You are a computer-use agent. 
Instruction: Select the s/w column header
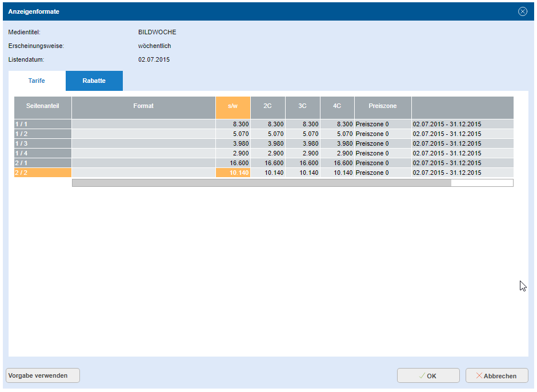pos(233,106)
